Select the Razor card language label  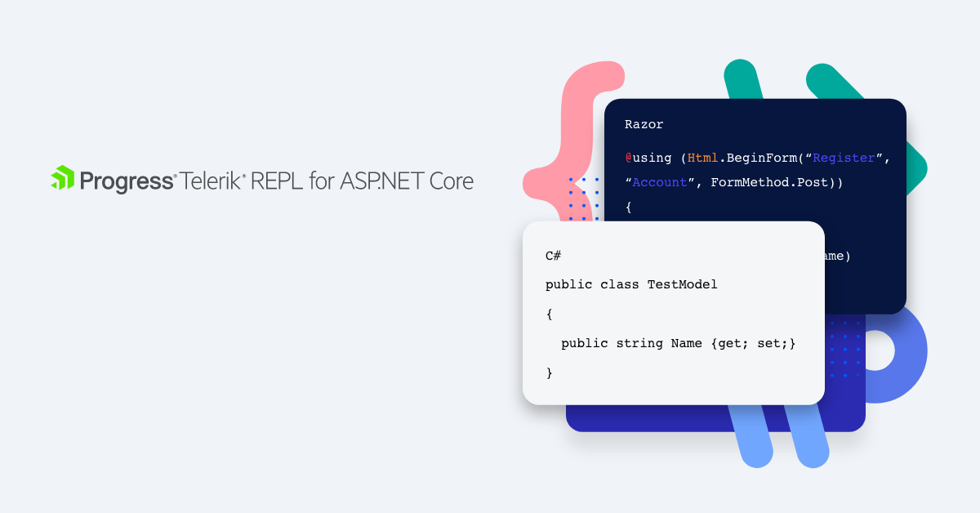[x=644, y=124]
